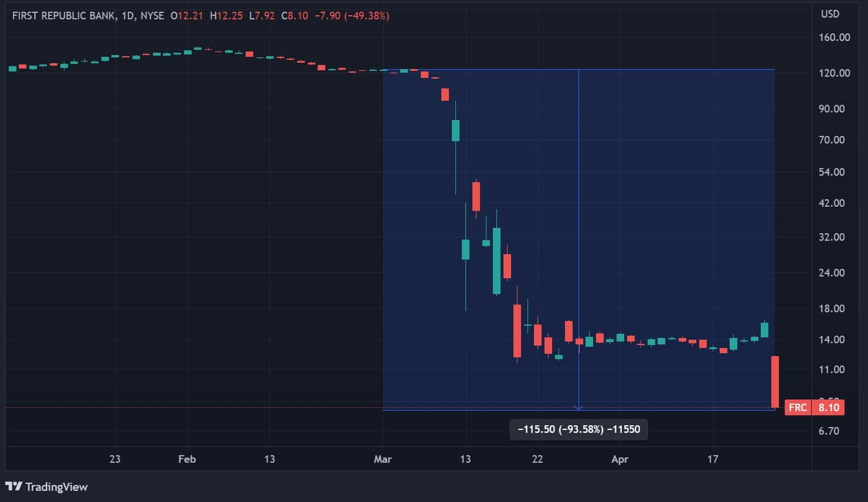Click the O12.21 open value in the legend
Screen dimensions: 868x502
click(187, 16)
